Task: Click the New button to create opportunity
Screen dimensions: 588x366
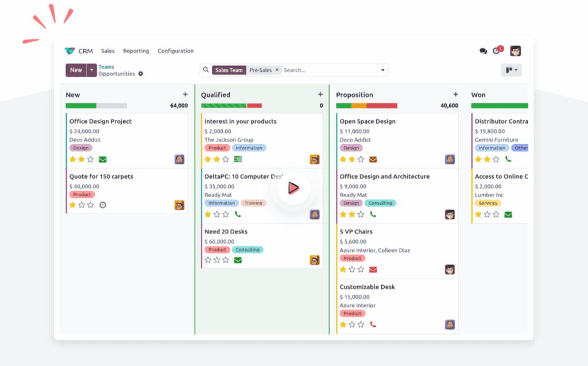Action: (x=76, y=70)
